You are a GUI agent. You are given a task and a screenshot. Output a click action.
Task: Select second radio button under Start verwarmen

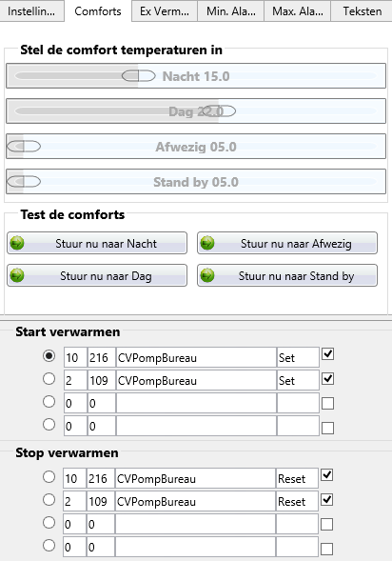click(49, 379)
